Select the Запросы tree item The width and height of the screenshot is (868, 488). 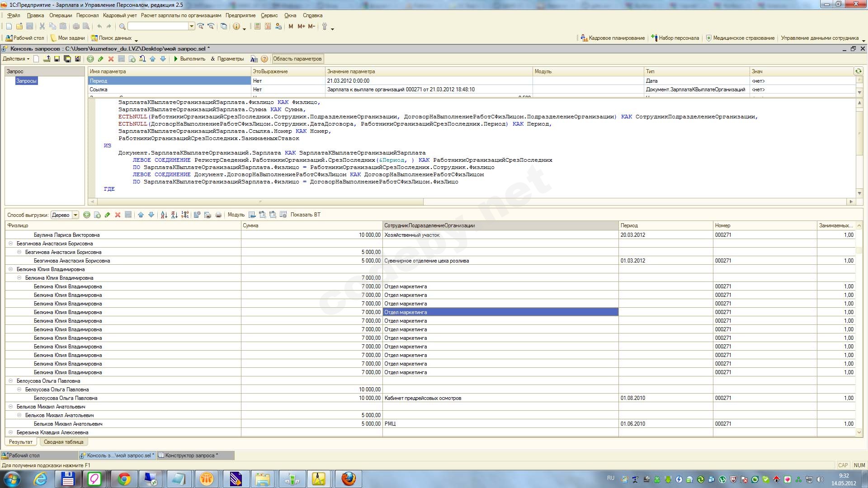click(26, 81)
